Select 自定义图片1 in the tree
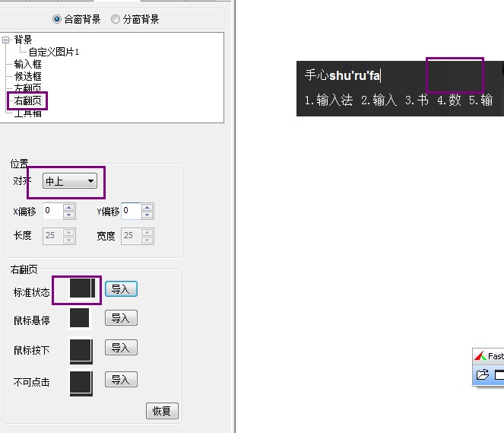This screenshot has height=433, width=504. (x=54, y=52)
